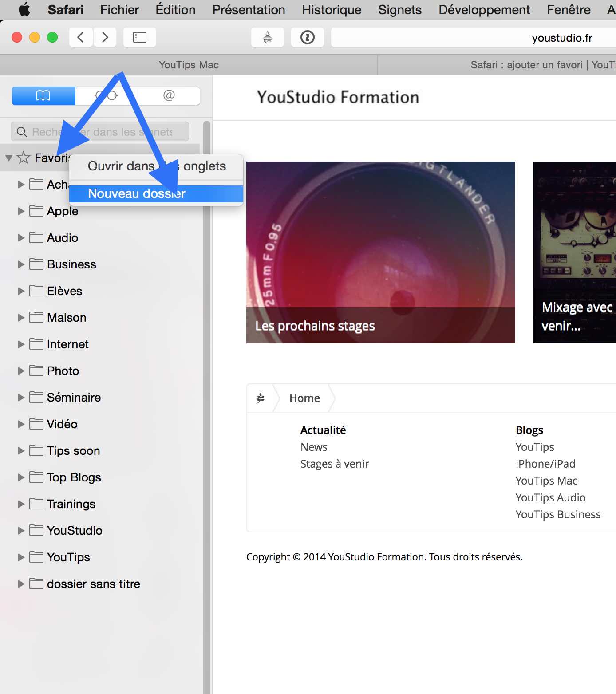Viewport: 616px width, 694px height.
Task: Choose Nouveau dossier in context menu
Action: point(156,193)
